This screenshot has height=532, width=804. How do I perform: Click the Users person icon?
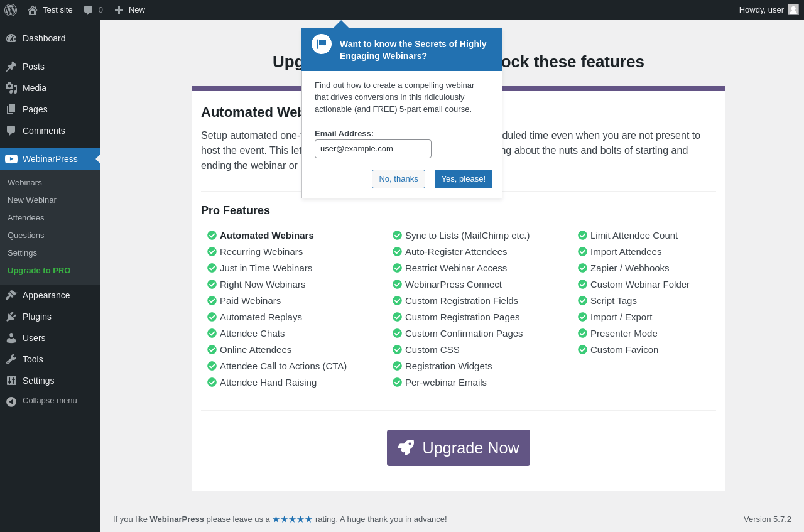(x=11, y=338)
